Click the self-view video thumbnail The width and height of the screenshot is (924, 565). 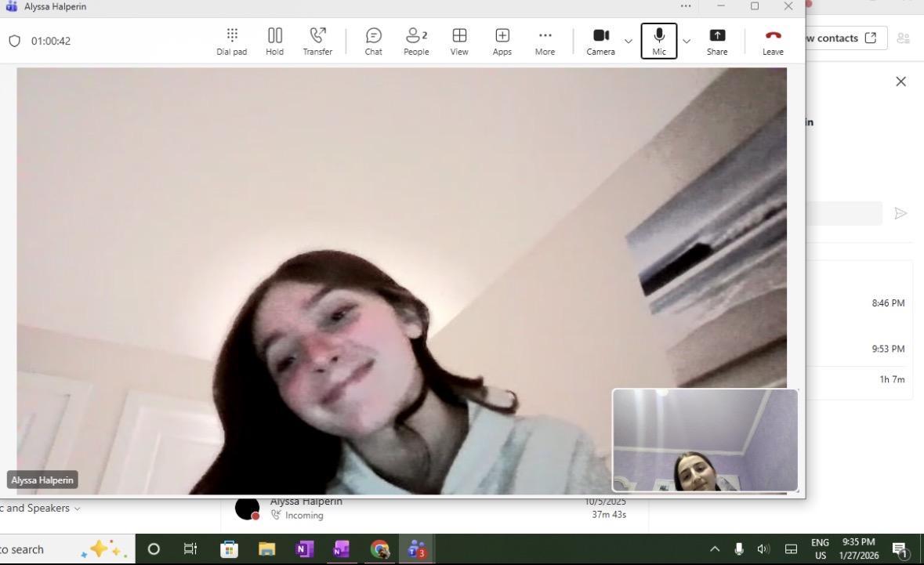pos(705,440)
